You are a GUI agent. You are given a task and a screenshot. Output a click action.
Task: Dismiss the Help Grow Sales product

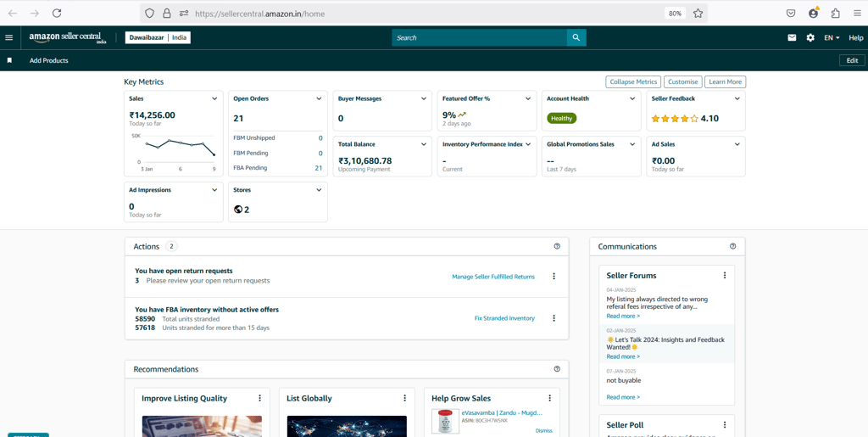(543, 430)
